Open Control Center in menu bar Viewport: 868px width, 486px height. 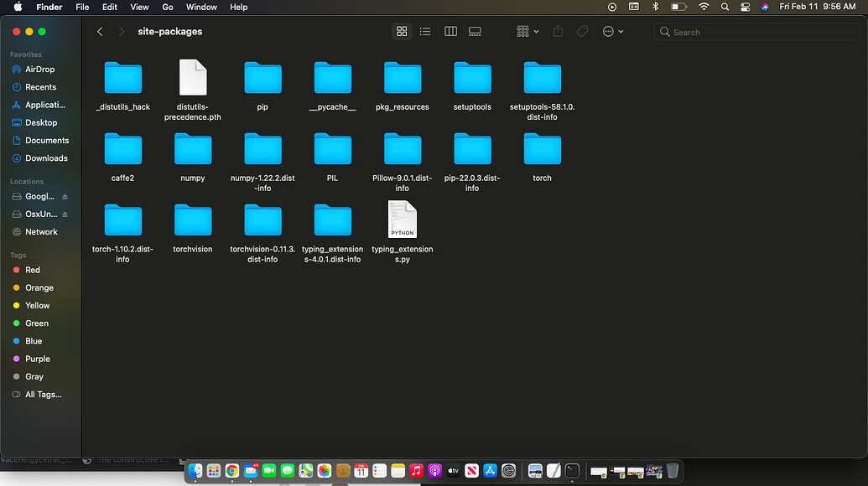point(745,7)
